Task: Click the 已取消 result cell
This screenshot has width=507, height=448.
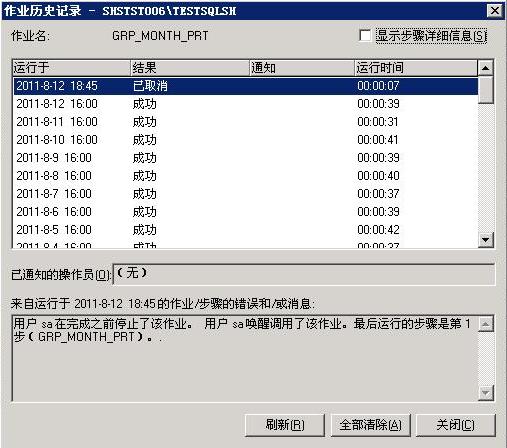Action: coord(150,86)
